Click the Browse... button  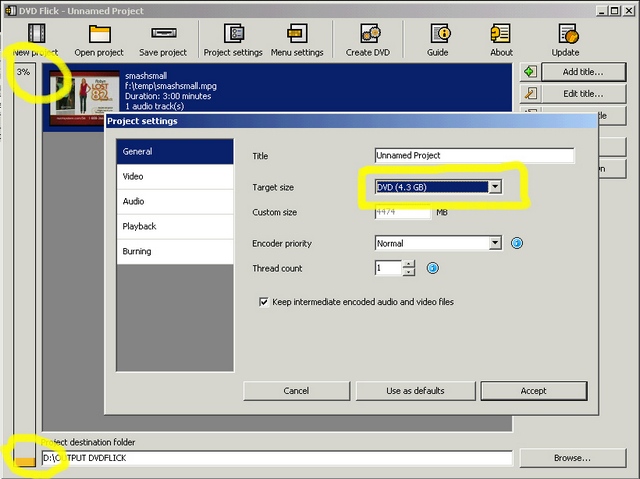click(x=573, y=458)
